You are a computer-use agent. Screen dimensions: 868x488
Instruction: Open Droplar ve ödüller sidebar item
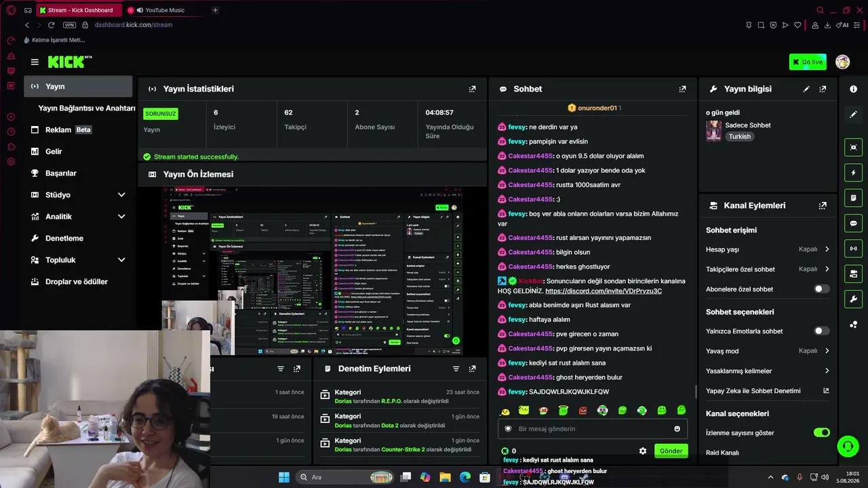(78, 281)
